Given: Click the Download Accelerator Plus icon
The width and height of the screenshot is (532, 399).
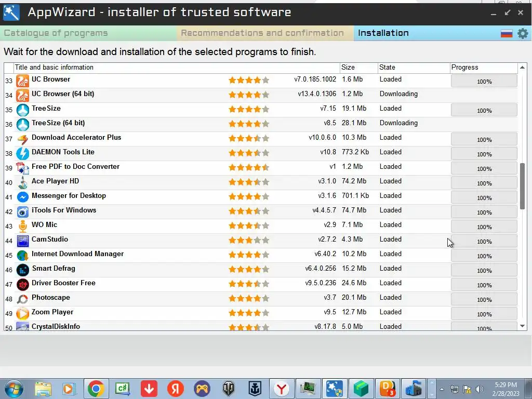Looking at the screenshot, I should tap(23, 139).
